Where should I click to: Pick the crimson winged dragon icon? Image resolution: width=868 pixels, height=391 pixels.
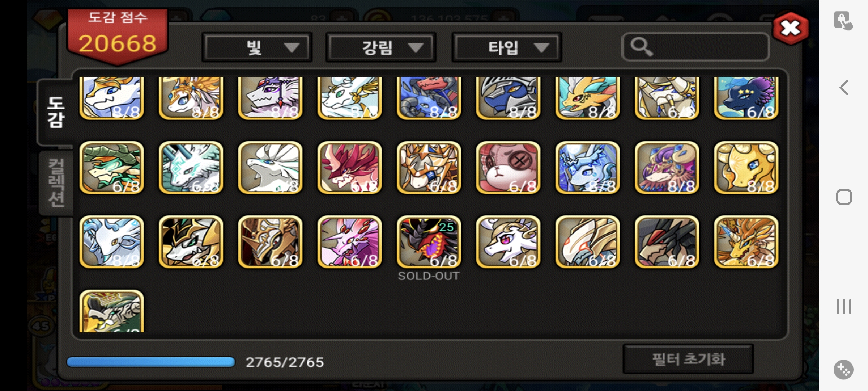pos(349,168)
